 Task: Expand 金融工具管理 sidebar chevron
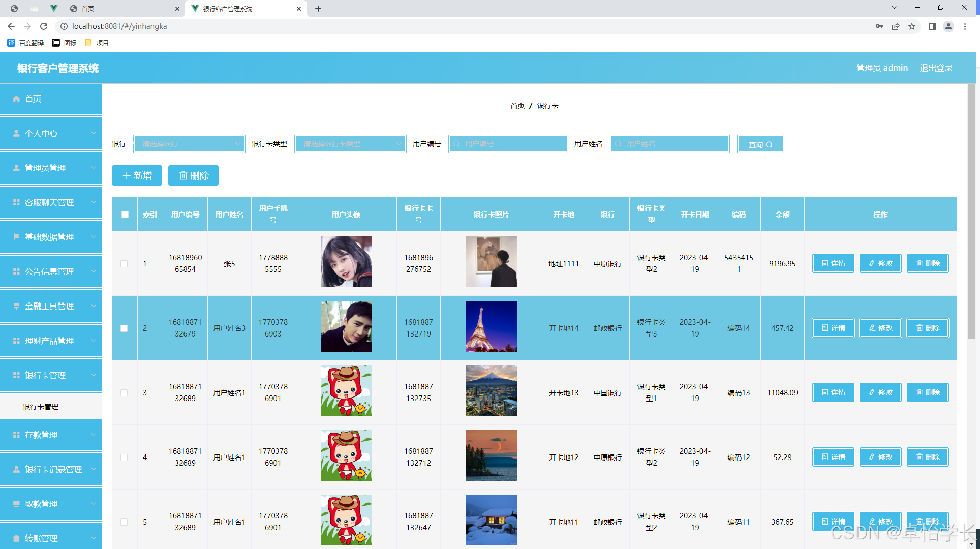point(94,306)
